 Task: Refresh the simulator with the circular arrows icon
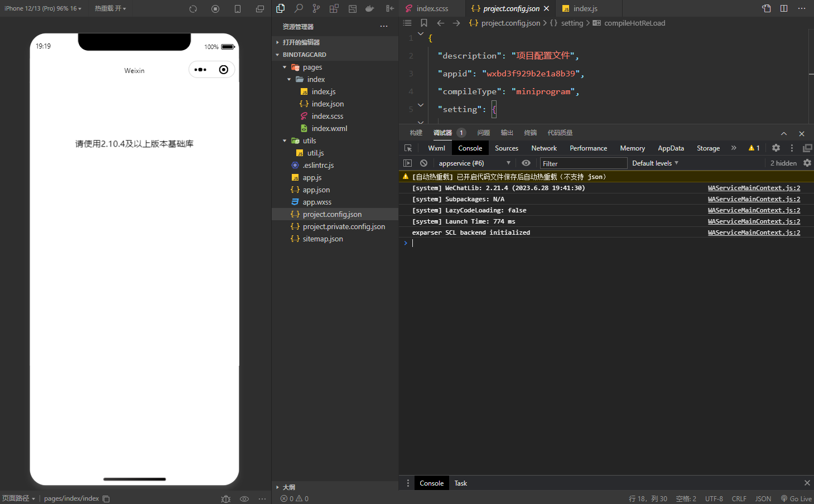pyautogui.click(x=193, y=9)
